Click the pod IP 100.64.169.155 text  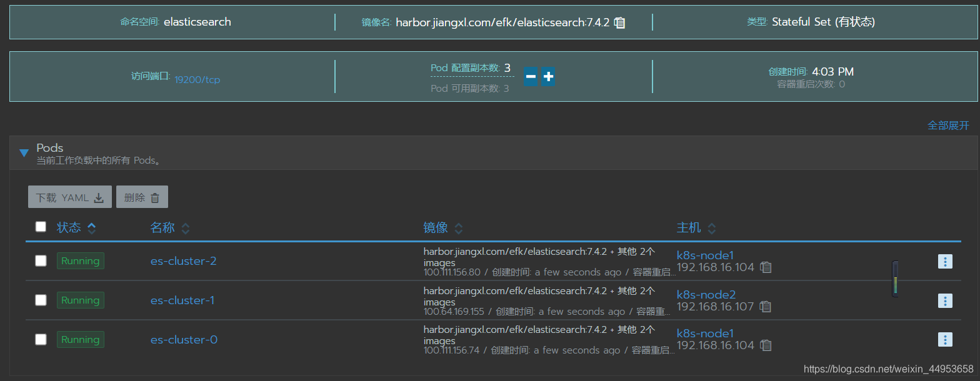point(454,312)
